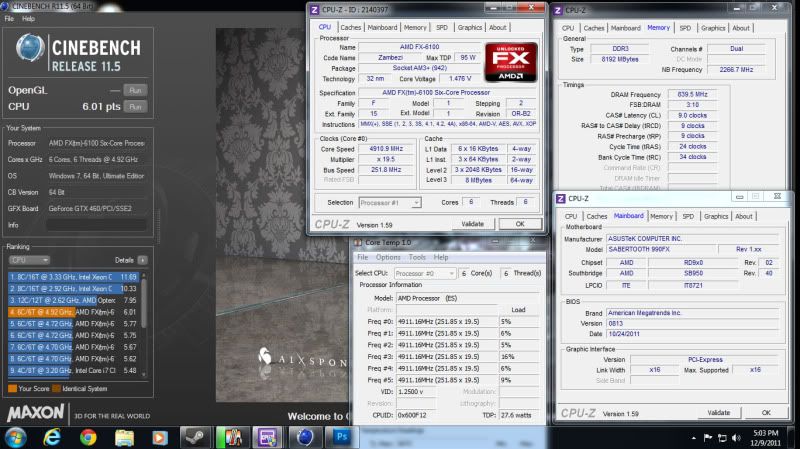
Task: Click Validate in CPU-Z Mainboard window
Action: (x=719, y=412)
